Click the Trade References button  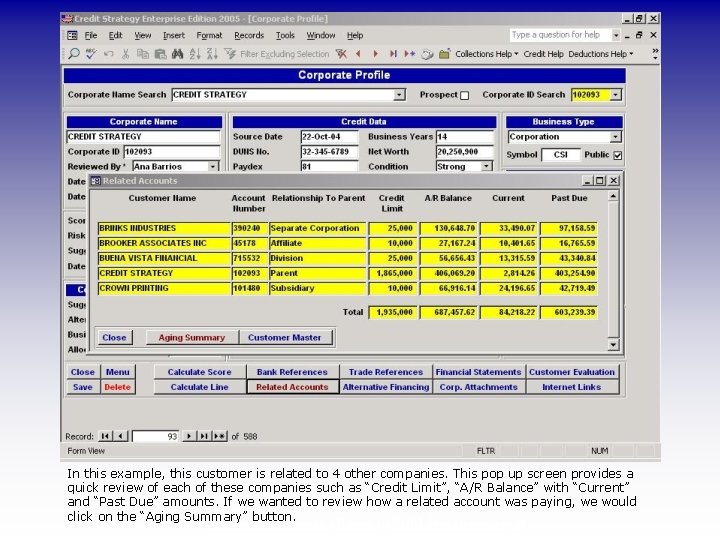(386, 372)
